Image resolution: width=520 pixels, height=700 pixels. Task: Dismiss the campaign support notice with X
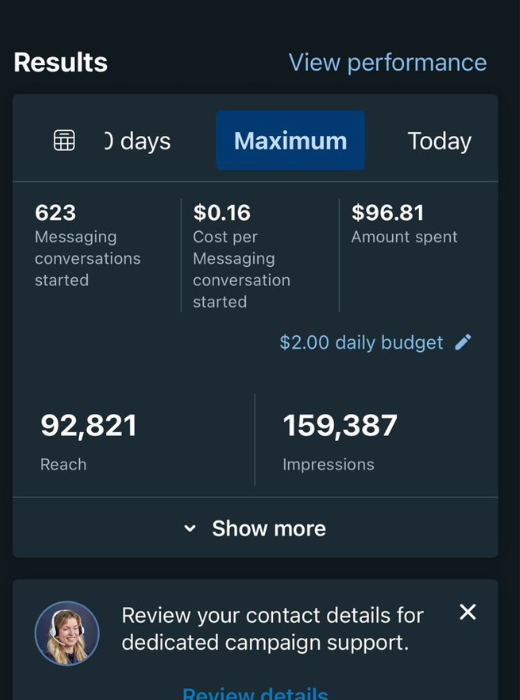[x=468, y=612]
